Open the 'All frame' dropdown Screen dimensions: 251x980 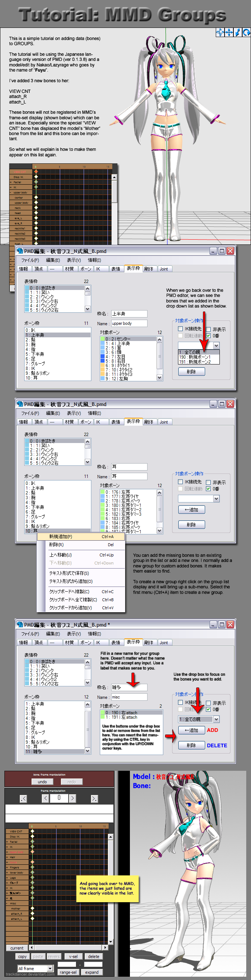(x=50, y=968)
